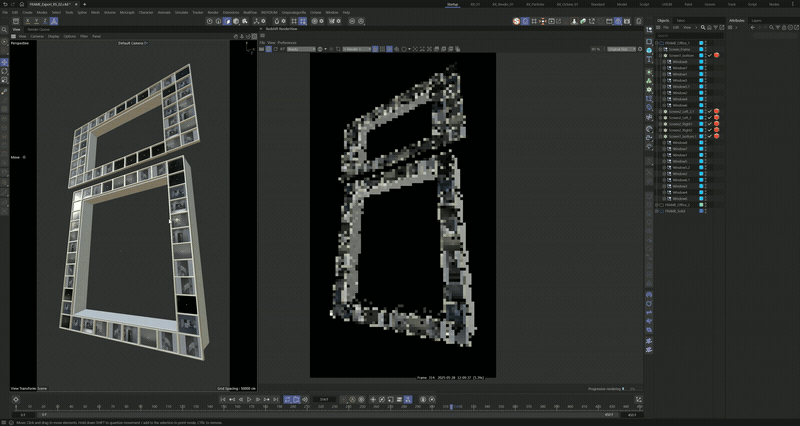Click the Progressive rendering progress bar

point(631,389)
